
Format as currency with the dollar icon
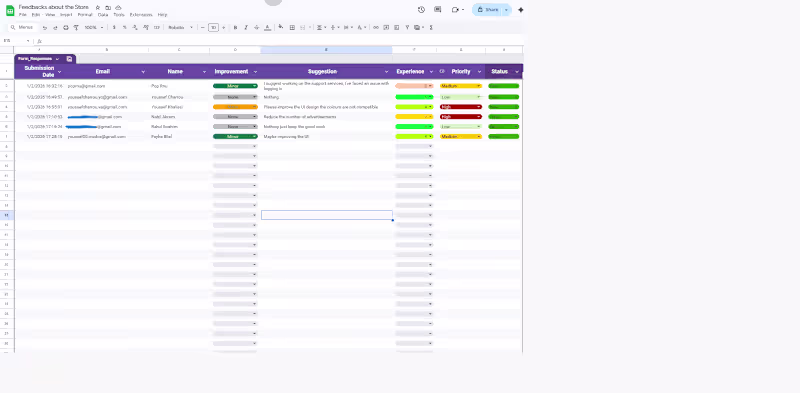[114, 28]
